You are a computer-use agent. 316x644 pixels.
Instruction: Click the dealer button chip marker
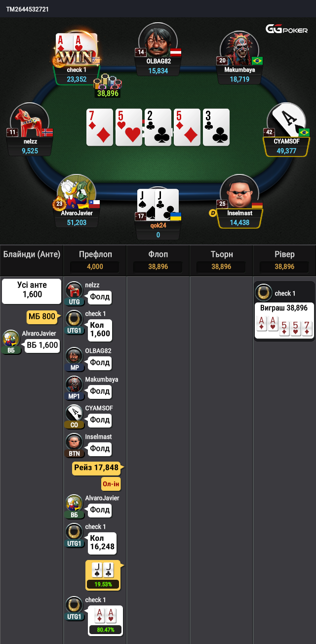click(213, 213)
